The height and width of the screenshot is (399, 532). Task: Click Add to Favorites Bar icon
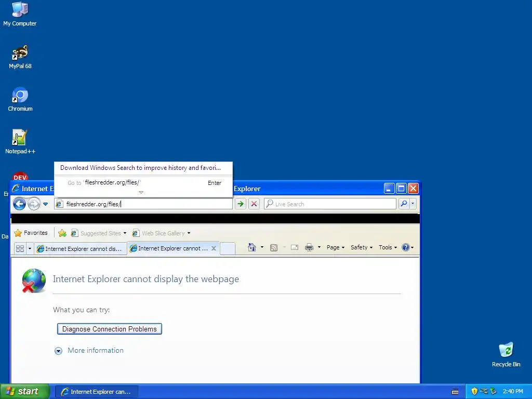click(x=62, y=233)
